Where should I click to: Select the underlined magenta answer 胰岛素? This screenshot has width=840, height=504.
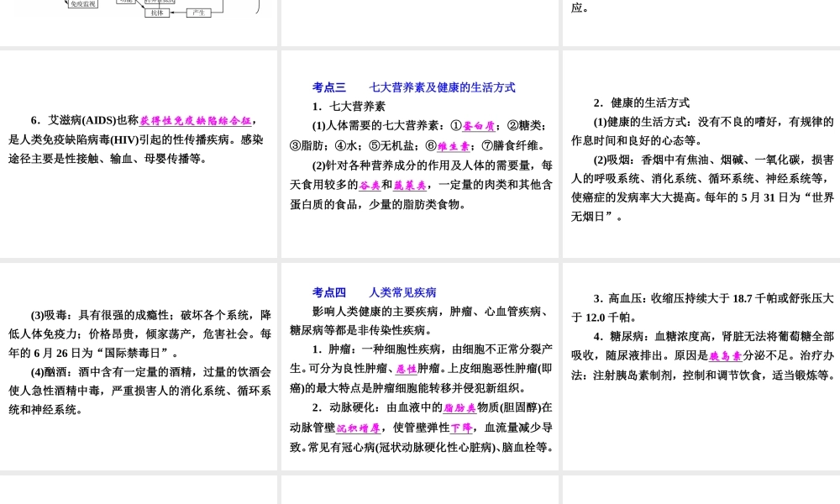click(x=726, y=356)
